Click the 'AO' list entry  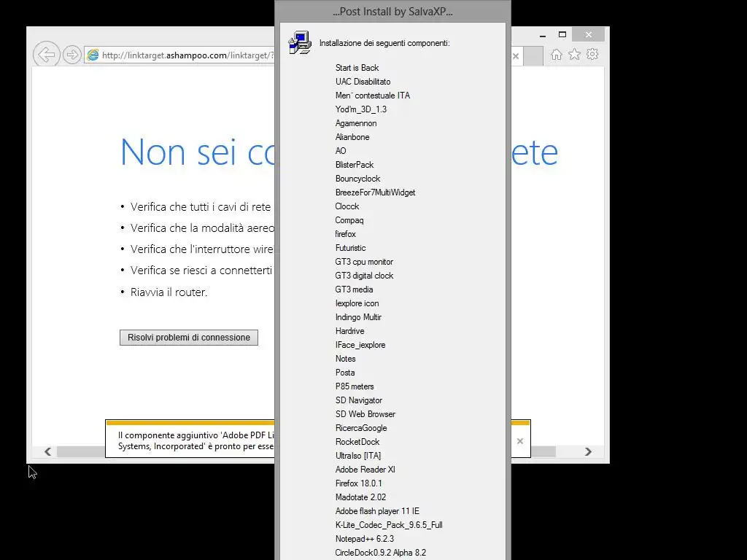click(x=340, y=150)
